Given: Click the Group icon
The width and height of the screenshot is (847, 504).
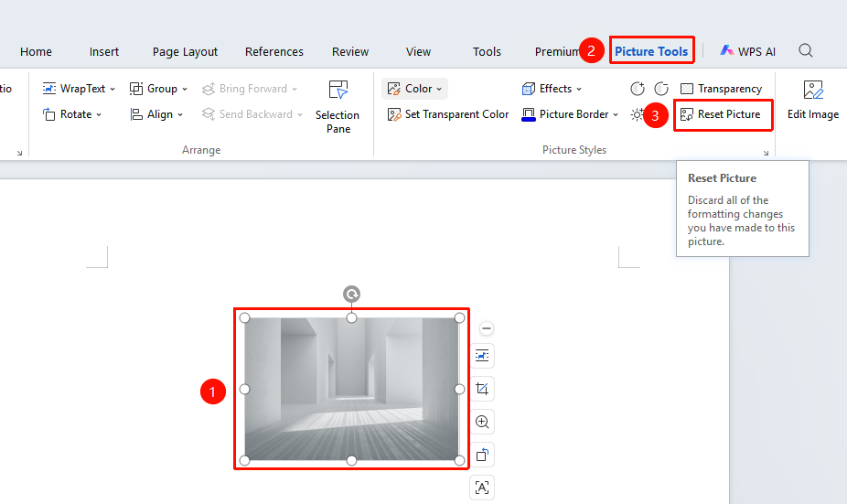Looking at the screenshot, I should (136, 89).
